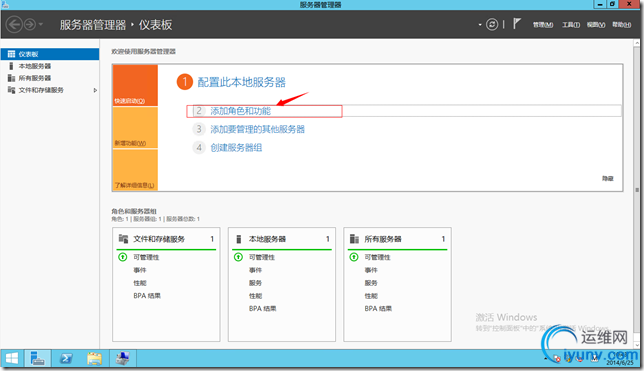
Task: Select the 了解详细信息(L) tile
Action: 135,170
